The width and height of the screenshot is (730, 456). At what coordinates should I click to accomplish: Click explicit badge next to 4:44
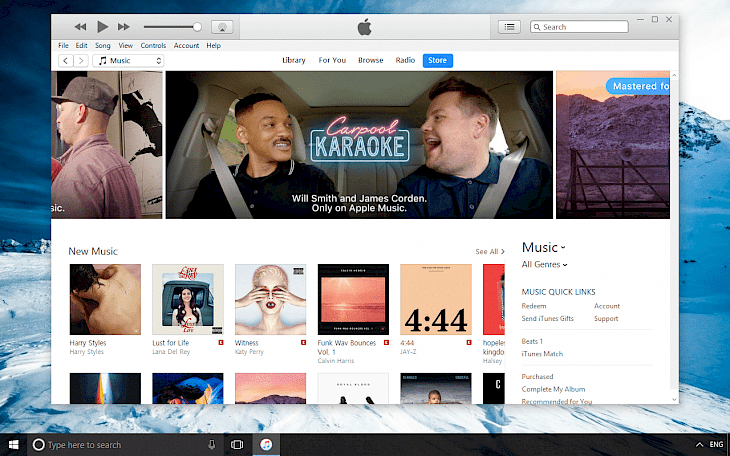[x=469, y=342]
